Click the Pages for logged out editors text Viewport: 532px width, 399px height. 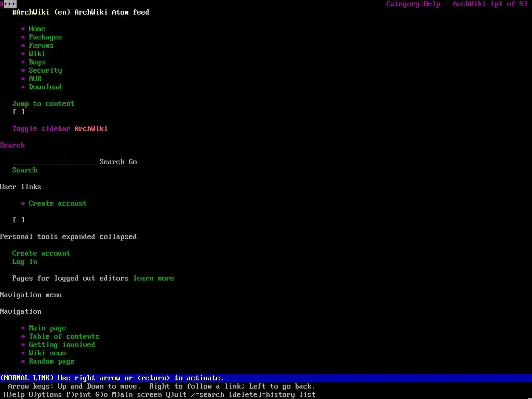(x=70, y=278)
